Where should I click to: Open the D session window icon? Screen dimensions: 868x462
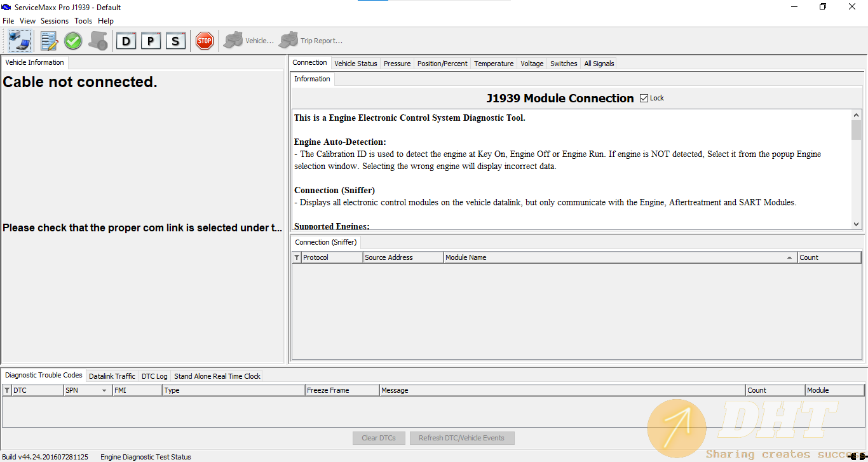[x=126, y=41]
